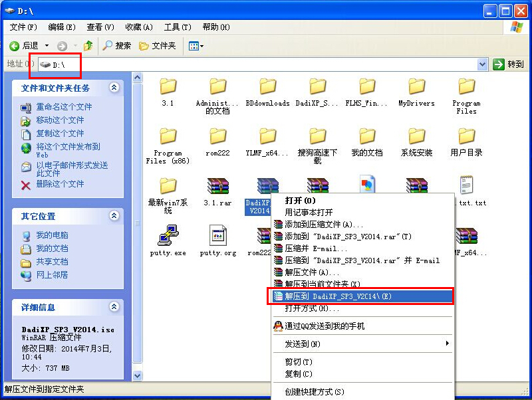Choose 添加到压缩文件(A)... menu entry
Viewport: 532px width, 400px height.
(x=362, y=225)
